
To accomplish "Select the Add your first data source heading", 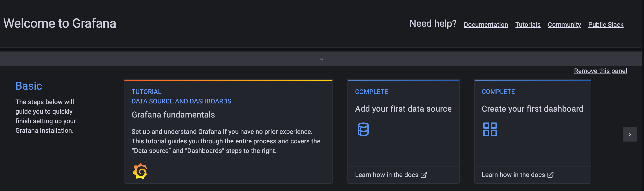I will coord(403,109).
